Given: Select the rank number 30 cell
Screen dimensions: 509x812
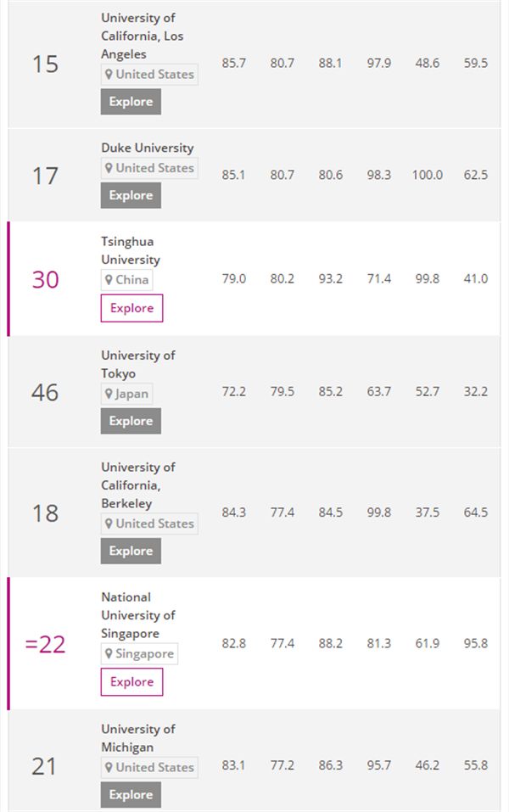Looking at the screenshot, I should (x=46, y=279).
